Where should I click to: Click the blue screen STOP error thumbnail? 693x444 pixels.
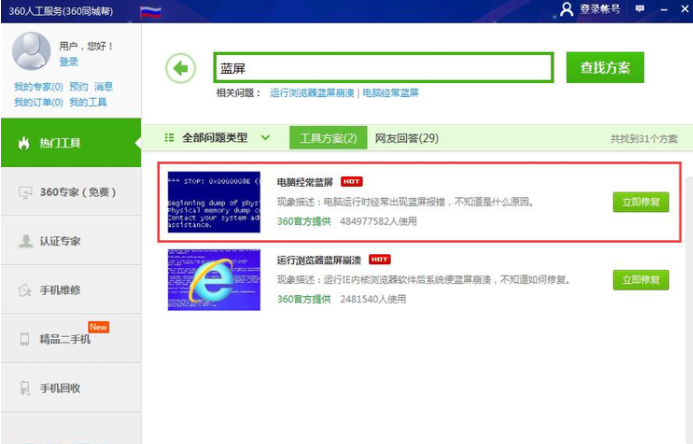click(214, 202)
